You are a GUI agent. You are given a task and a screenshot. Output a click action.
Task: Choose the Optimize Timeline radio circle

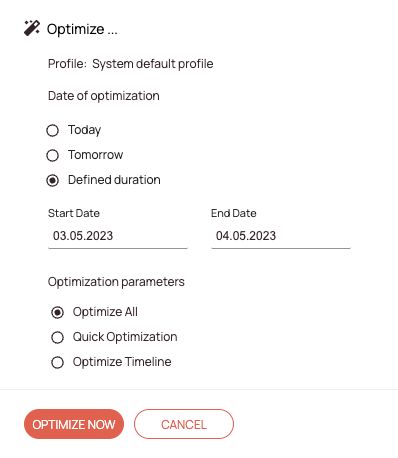tap(57, 362)
